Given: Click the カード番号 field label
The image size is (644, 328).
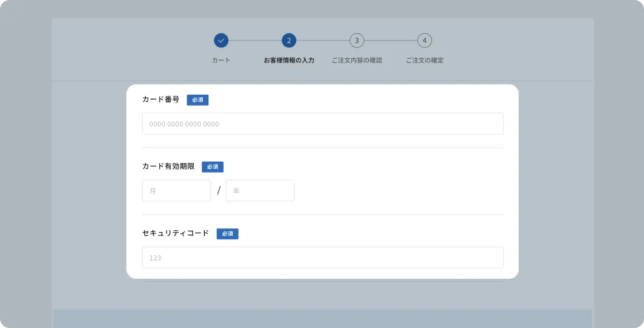Looking at the screenshot, I should point(160,100).
